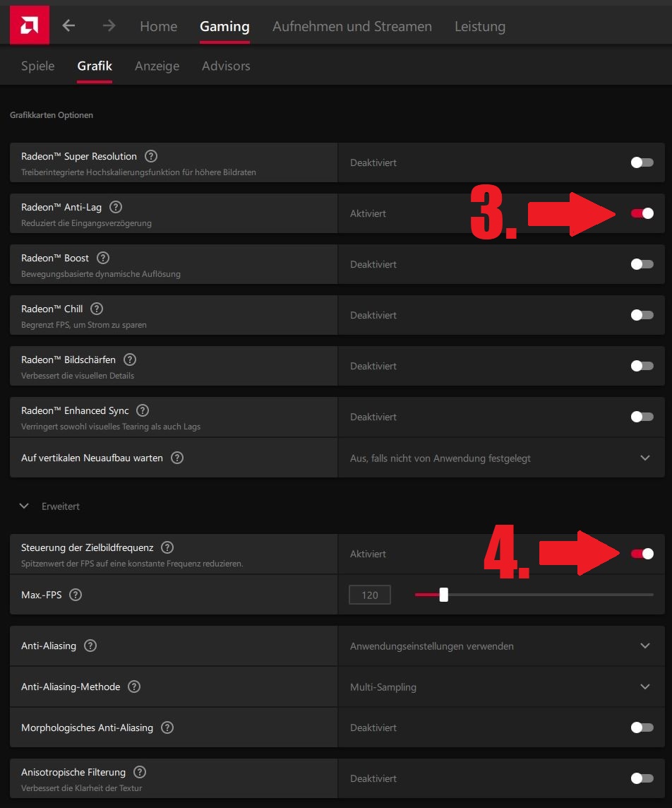
Task: Open help icon for Radeon Anti-Lag
Action: coord(116,207)
